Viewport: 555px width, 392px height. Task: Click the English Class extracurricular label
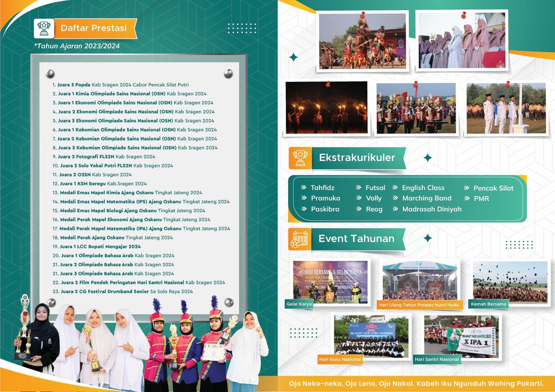tap(423, 188)
